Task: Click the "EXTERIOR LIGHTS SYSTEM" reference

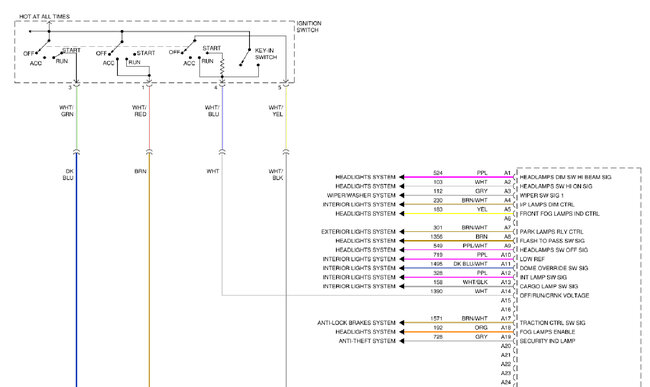Action: tap(358, 232)
